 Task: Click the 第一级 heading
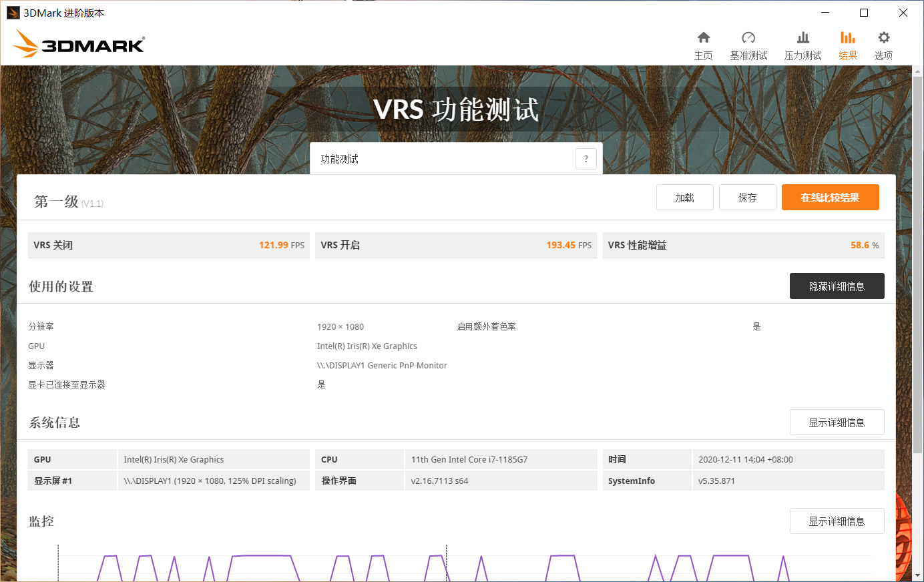(56, 202)
